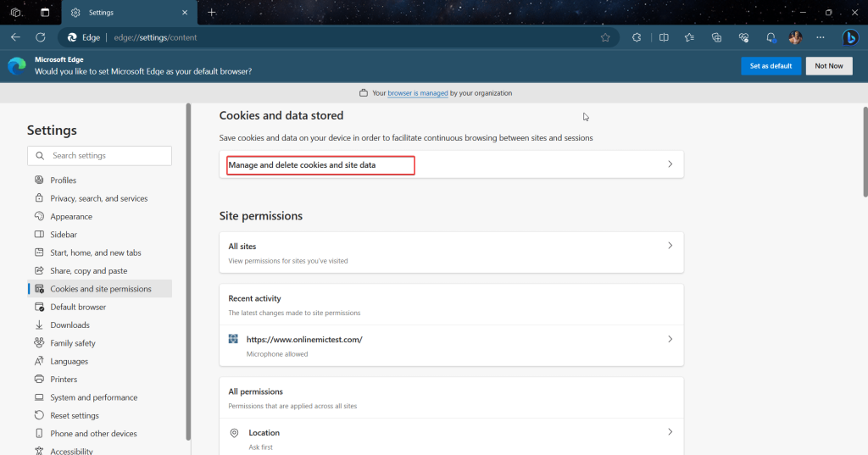The width and height of the screenshot is (868, 455).
Task: Open the Workspaces icon in title bar
Action: (x=16, y=12)
